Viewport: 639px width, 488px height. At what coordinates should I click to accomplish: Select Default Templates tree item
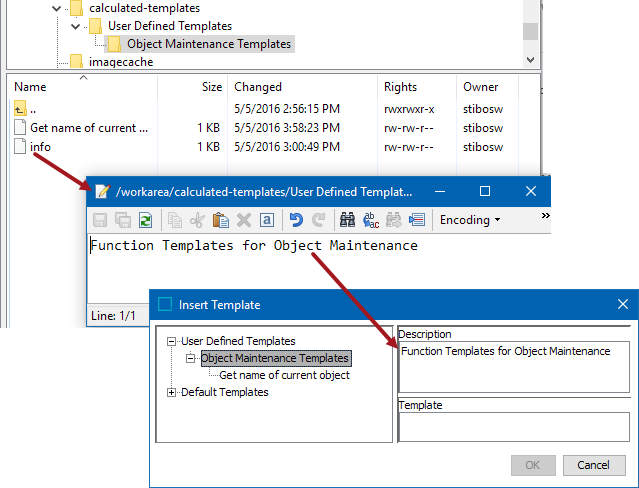pyautogui.click(x=225, y=392)
